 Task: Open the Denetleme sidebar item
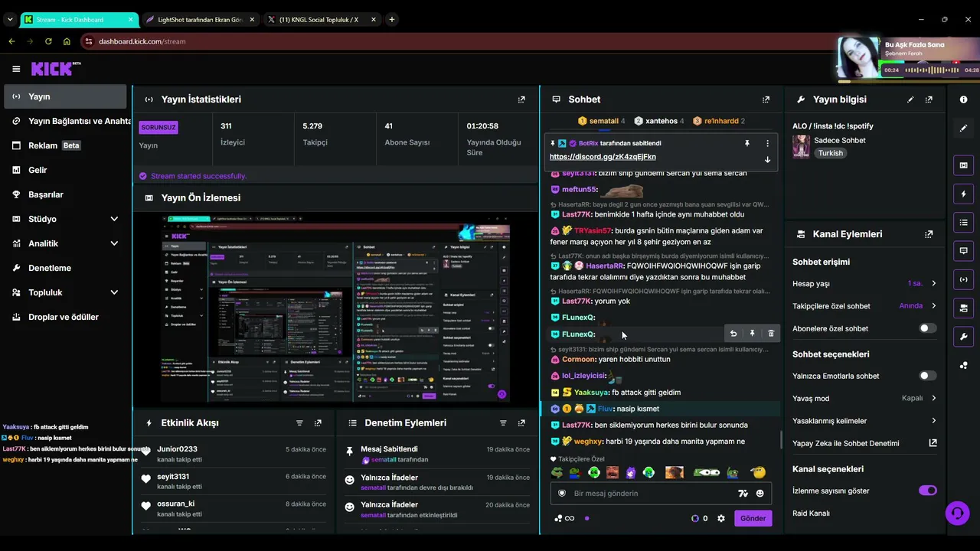65,268
